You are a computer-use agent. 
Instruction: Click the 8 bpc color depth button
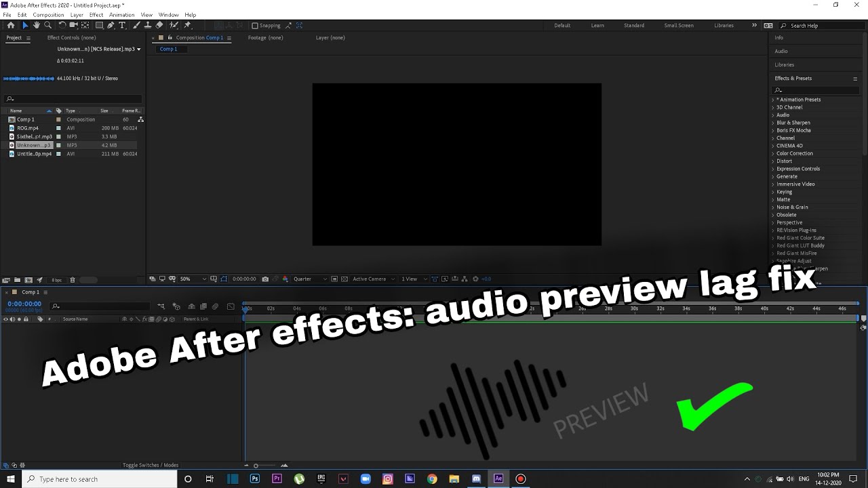click(x=56, y=279)
